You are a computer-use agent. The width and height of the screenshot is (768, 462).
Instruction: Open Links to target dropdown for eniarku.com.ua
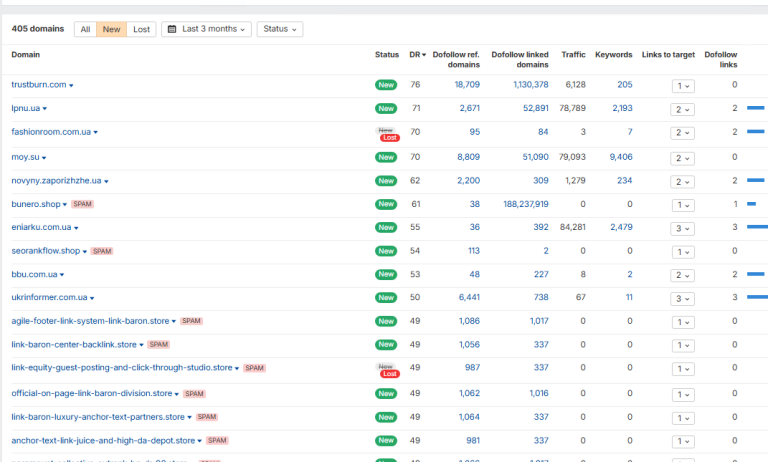[x=682, y=229]
